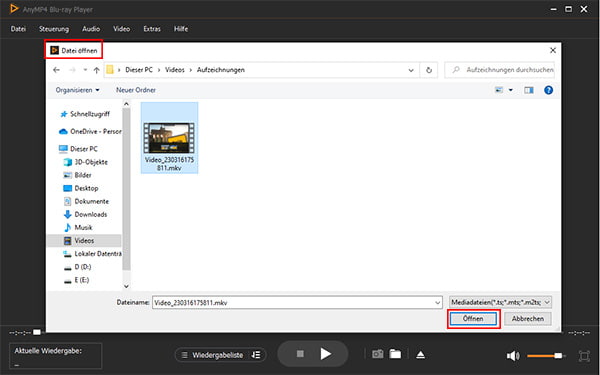The width and height of the screenshot is (600, 375).
Task: Mute audio via the speaker icon
Action: [513, 356]
